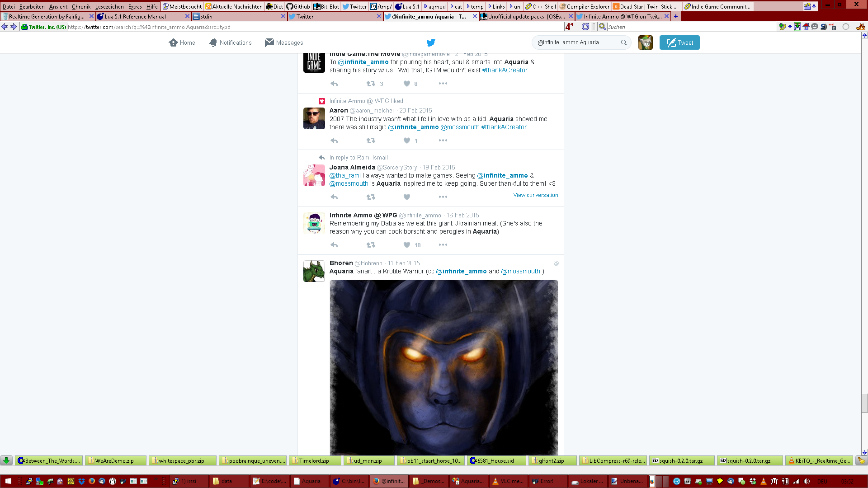Image resolution: width=868 pixels, height=488 pixels.
Task: Open more options on Infinite Ammo's Baba tweet
Action: click(x=443, y=245)
